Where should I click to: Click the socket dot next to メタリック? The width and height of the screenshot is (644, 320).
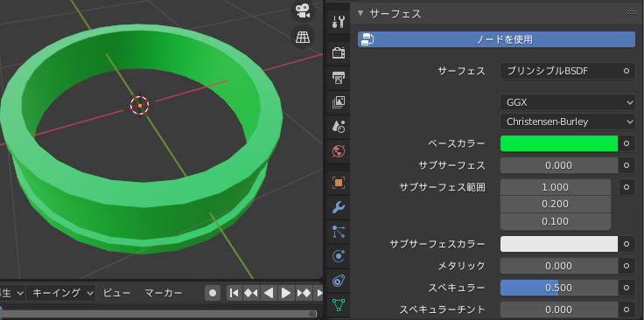(626, 266)
